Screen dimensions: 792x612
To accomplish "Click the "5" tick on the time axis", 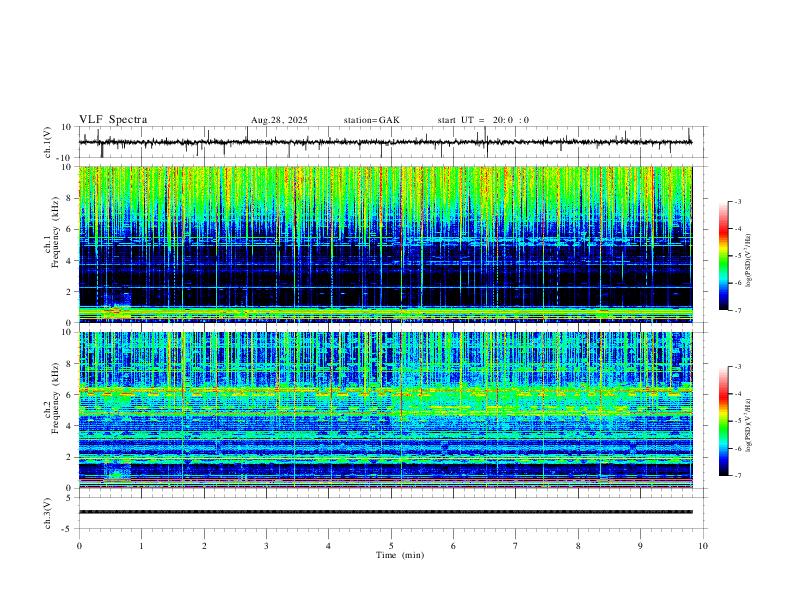I will (391, 546).
